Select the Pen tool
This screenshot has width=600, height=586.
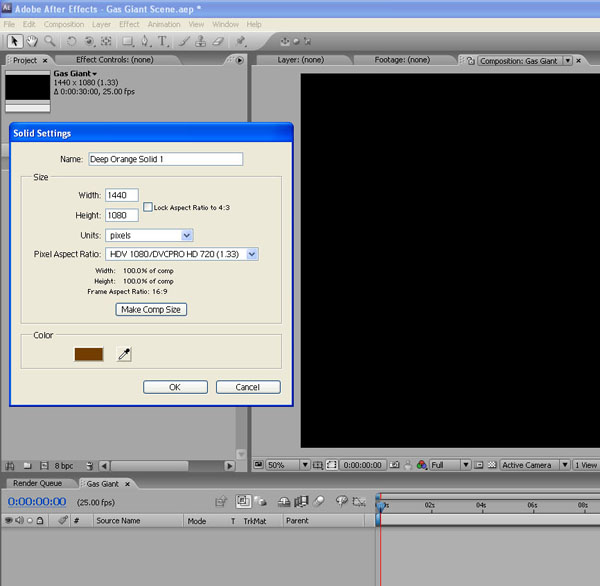tap(146, 41)
